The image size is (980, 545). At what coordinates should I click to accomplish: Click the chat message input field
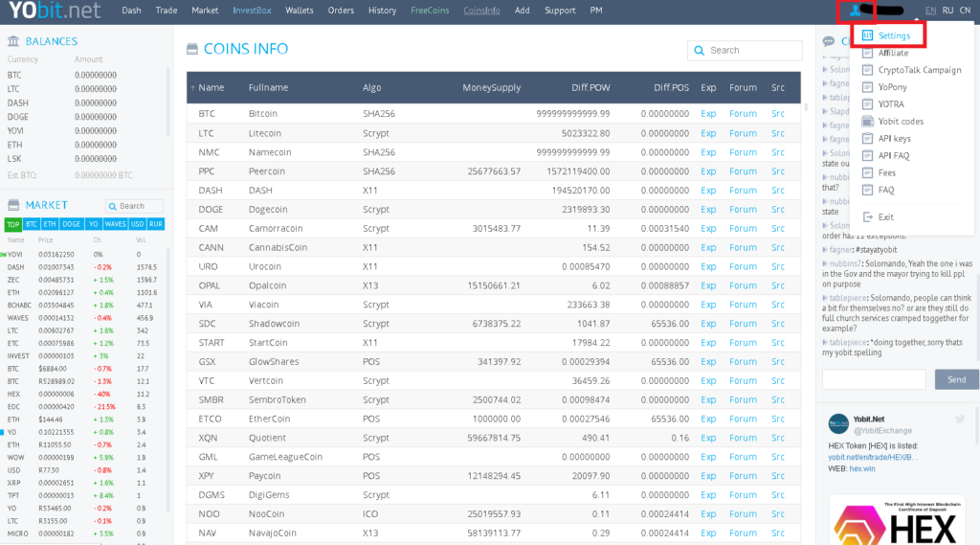(874, 380)
